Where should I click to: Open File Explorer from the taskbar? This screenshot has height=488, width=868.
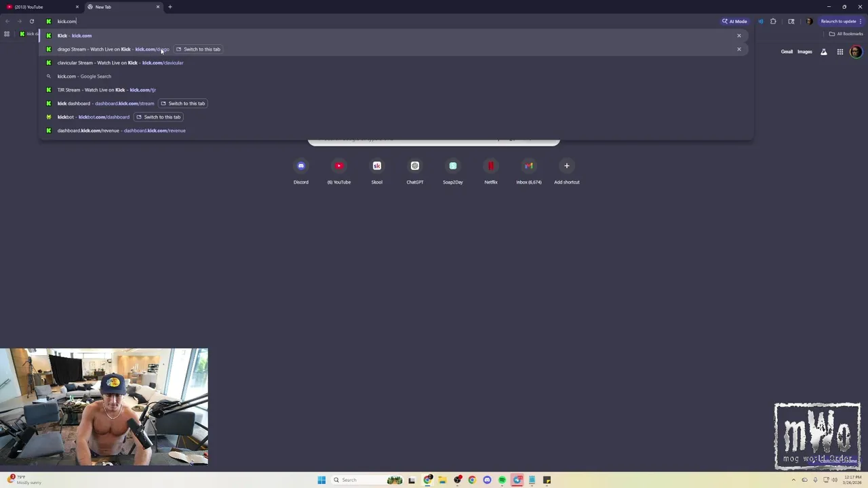442,480
